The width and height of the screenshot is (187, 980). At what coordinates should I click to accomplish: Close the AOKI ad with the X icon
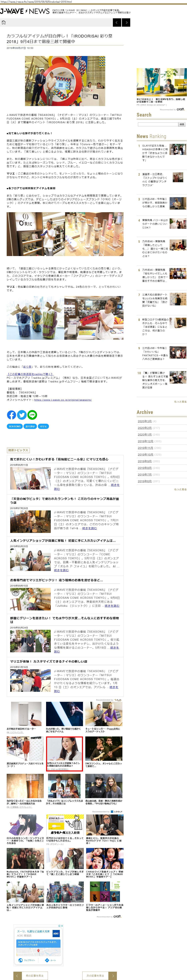(62, 926)
